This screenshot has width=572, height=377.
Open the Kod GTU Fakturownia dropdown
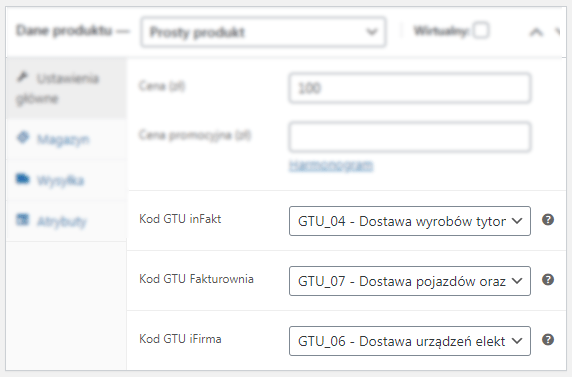click(410, 281)
